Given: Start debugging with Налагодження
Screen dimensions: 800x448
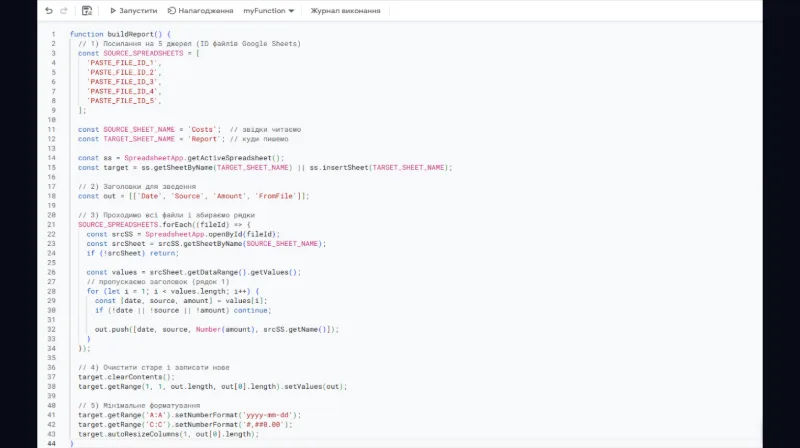Looking at the screenshot, I should pyautogui.click(x=201, y=11).
